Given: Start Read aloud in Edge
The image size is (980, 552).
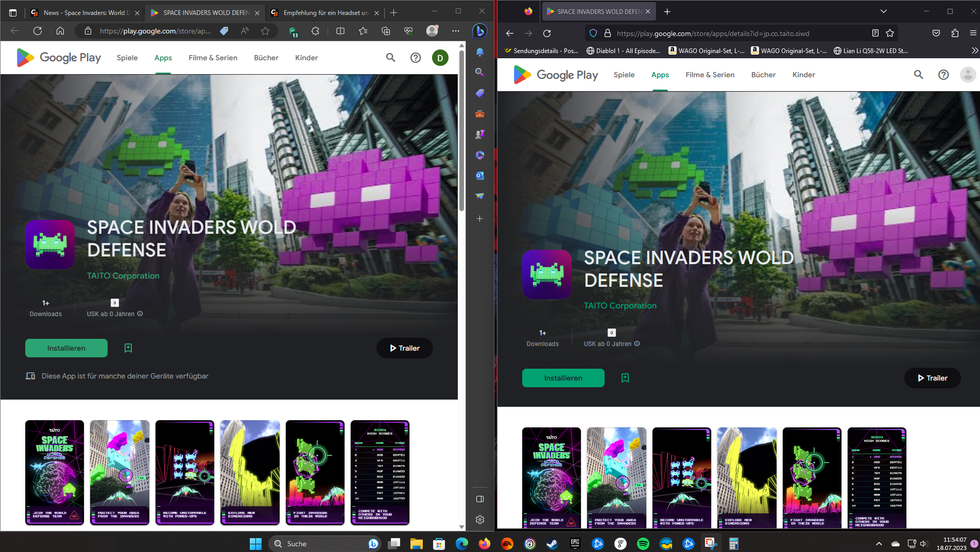Looking at the screenshot, I should (x=245, y=31).
